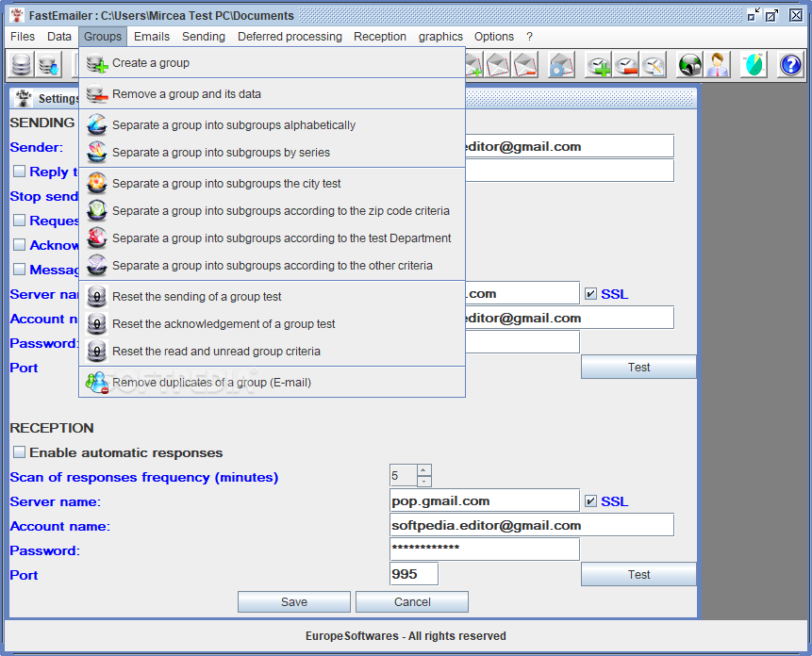Uncheck SSL for pop.gmail.com server

point(590,501)
